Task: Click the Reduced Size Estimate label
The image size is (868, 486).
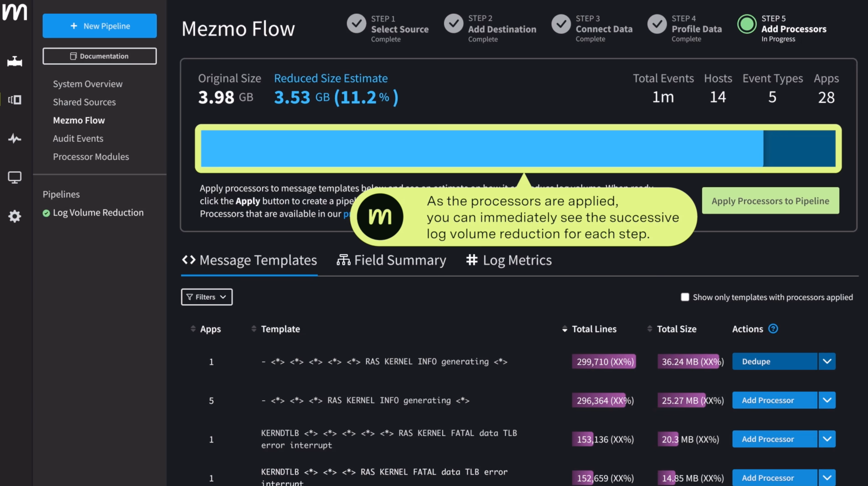Action: tap(331, 78)
